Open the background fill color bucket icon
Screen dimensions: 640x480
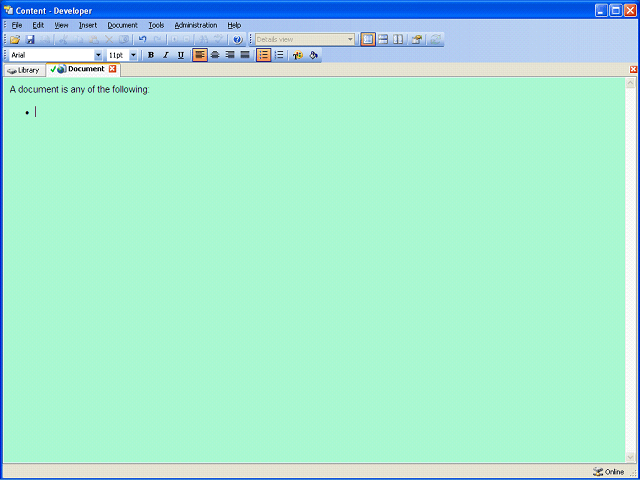click(313, 55)
